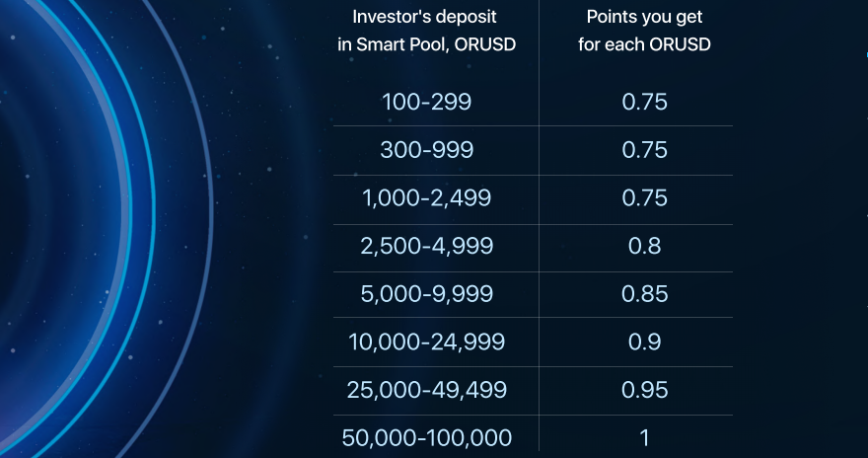Click the points value of 1

click(x=644, y=438)
